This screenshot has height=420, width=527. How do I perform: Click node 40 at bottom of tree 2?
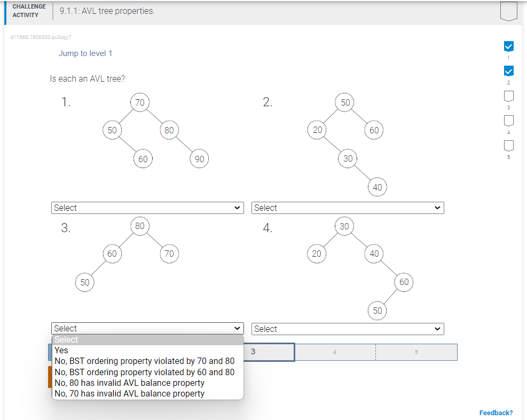coord(377,187)
